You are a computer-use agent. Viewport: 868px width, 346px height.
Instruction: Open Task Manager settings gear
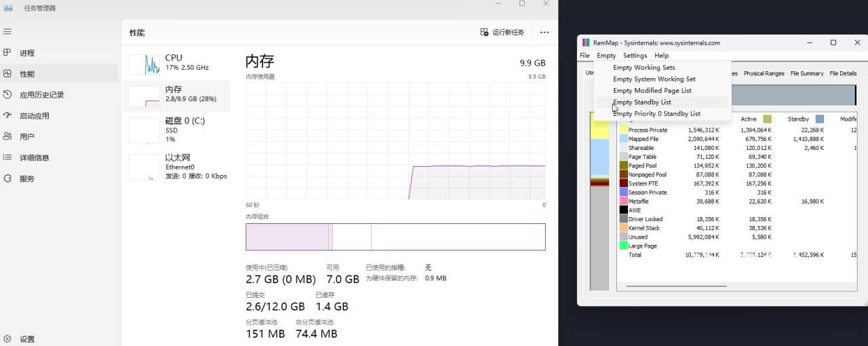(x=7, y=339)
